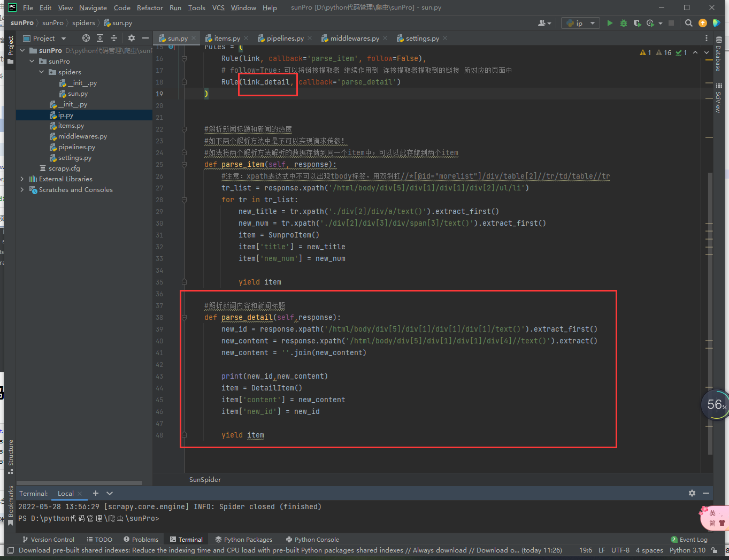
Task: Open Project panel gear options
Action: (132, 38)
